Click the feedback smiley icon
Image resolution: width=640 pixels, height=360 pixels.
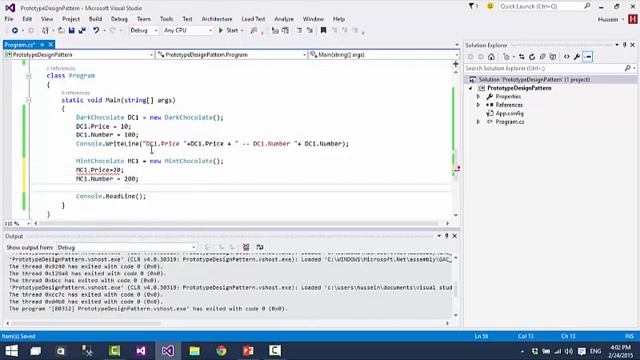click(490, 6)
